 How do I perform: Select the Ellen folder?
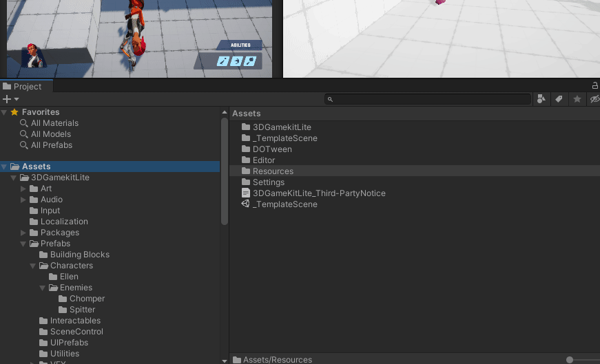69,277
